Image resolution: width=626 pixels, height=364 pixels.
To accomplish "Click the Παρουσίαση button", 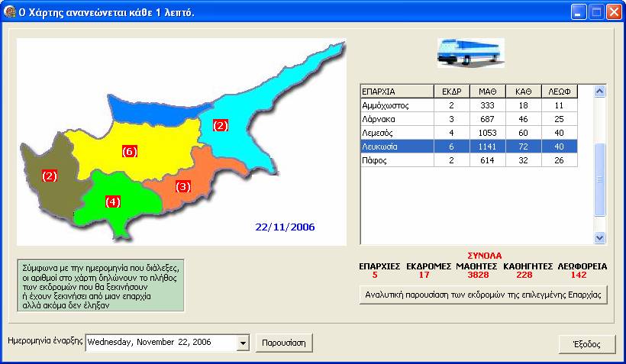I will [283, 343].
